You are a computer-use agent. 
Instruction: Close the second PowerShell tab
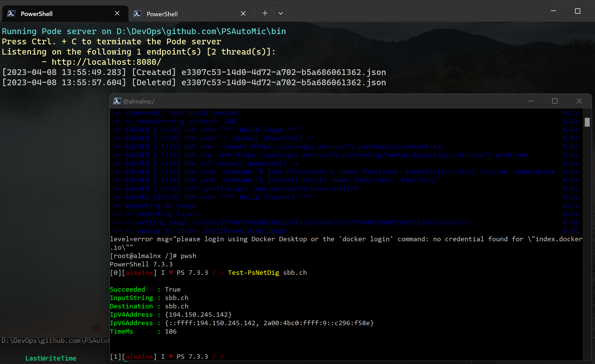click(x=243, y=14)
